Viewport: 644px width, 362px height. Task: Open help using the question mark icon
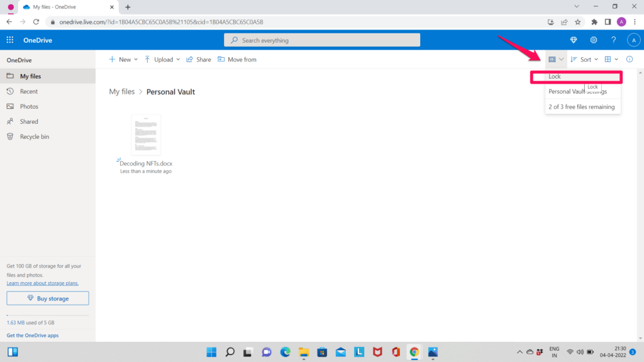click(613, 40)
